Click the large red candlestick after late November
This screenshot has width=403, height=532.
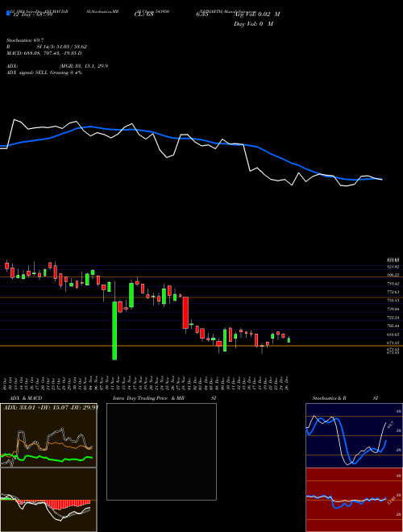pos(185,313)
